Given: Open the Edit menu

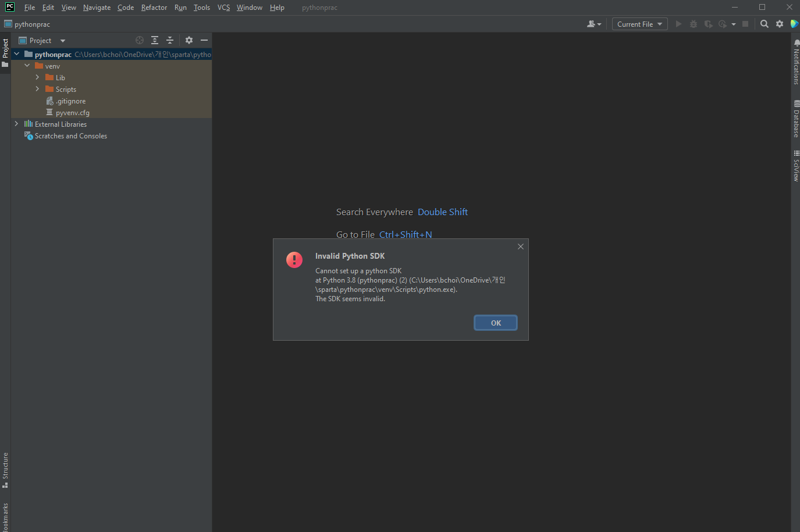Looking at the screenshot, I should [48, 8].
